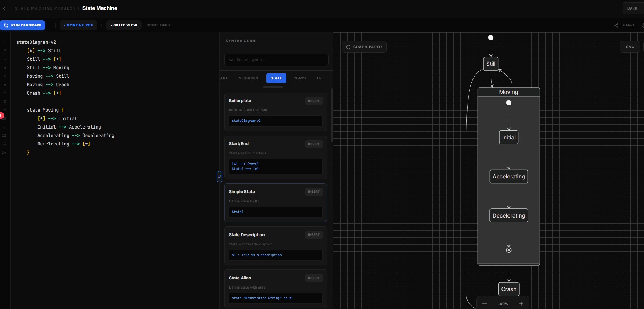Screen dimensions: 644x309
Task: Zoom out with the minus icon
Action: click(485, 304)
